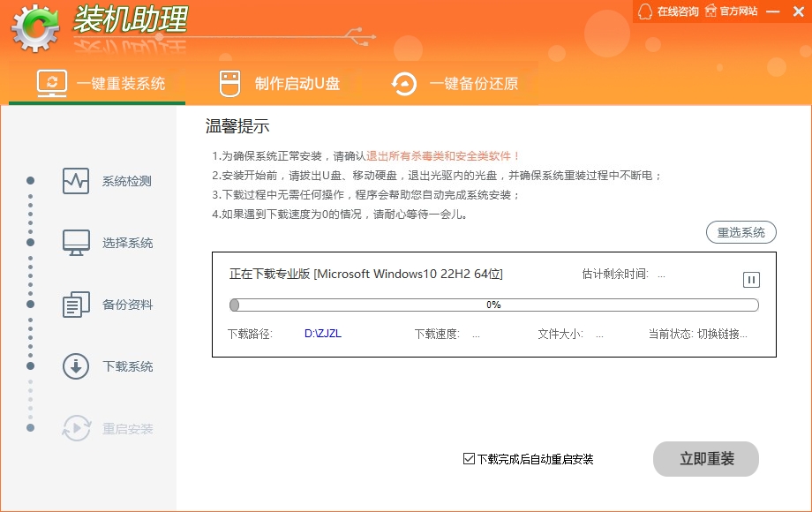Click tip line 3 about 下载过程中无需任何操作
Screen dimensions: 812x512
pyautogui.click(x=366, y=195)
